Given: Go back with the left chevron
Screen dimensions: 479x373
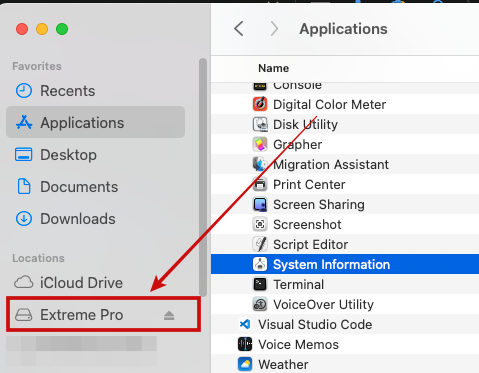Looking at the screenshot, I should click(x=239, y=29).
